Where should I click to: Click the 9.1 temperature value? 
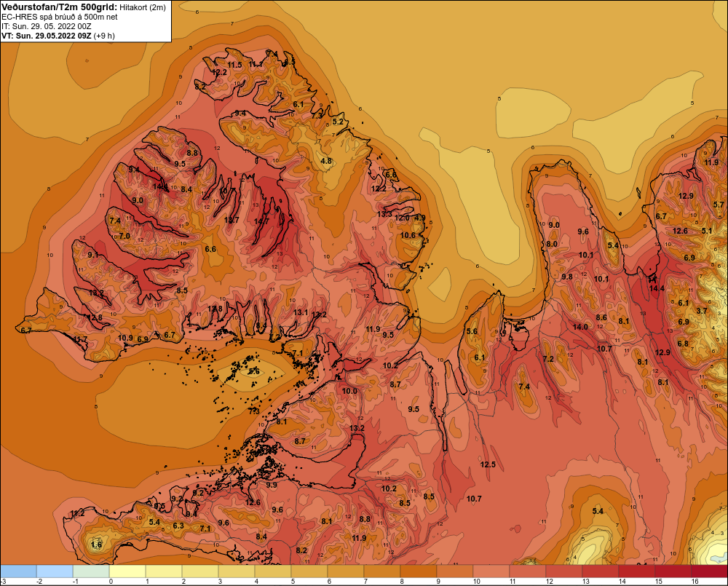pos(93,255)
